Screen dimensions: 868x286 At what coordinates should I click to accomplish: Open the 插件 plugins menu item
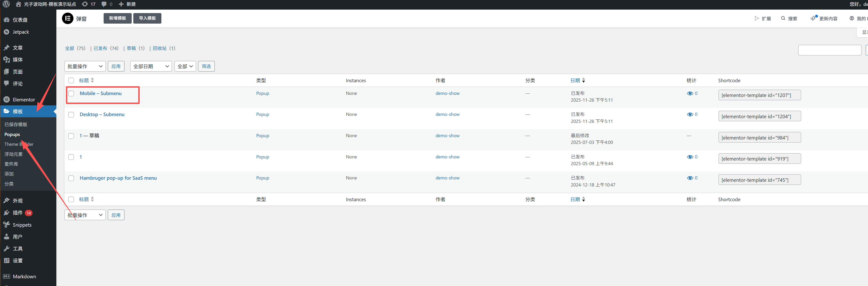tap(18, 213)
